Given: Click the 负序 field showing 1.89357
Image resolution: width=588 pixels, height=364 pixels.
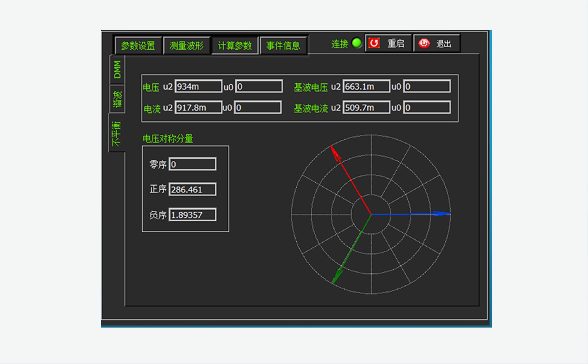Looking at the screenshot, I should tap(192, 215).
